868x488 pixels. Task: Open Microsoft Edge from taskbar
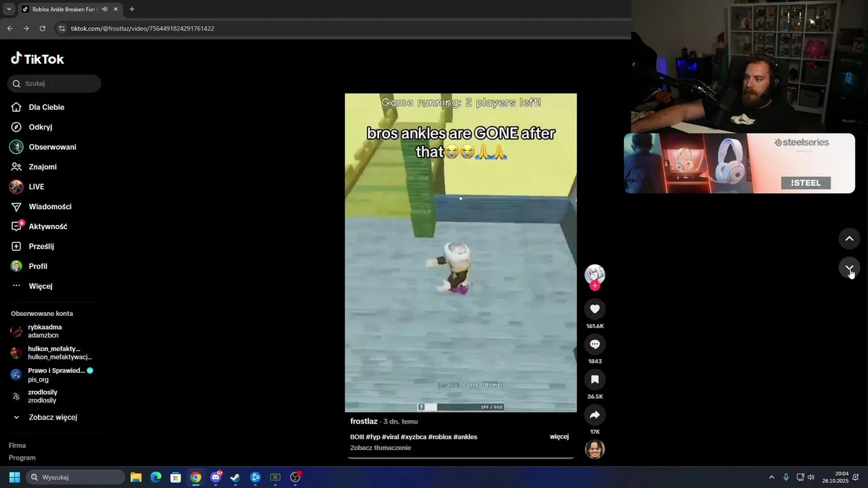point(156,477)
